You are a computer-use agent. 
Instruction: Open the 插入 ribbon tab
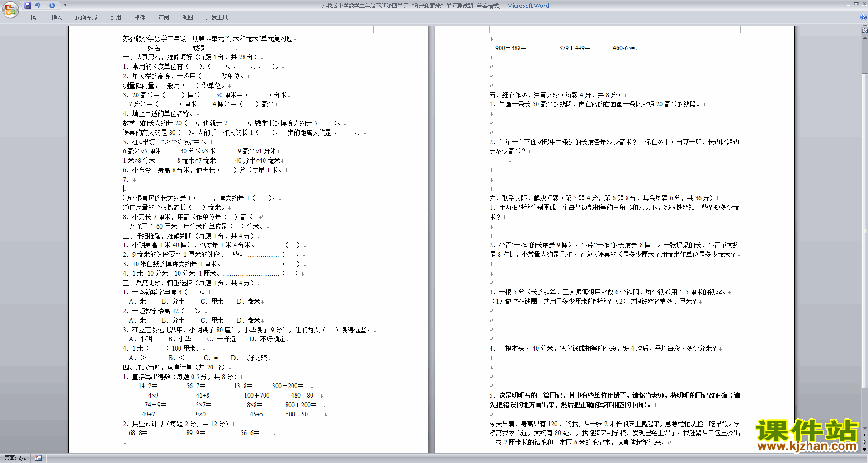(x=57, y=18)
